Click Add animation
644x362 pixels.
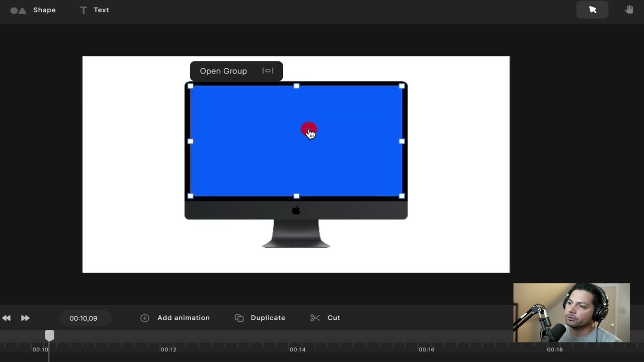click(x=175, y=318)
